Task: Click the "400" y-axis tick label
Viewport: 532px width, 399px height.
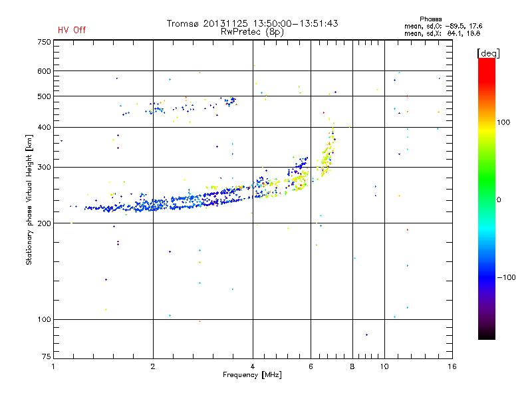Action: click(44, 127)
